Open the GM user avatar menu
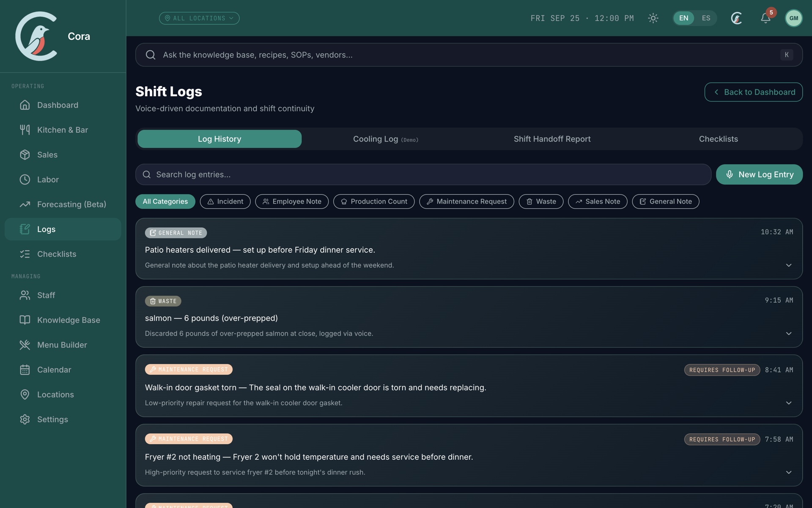 [x=794, y=18]
